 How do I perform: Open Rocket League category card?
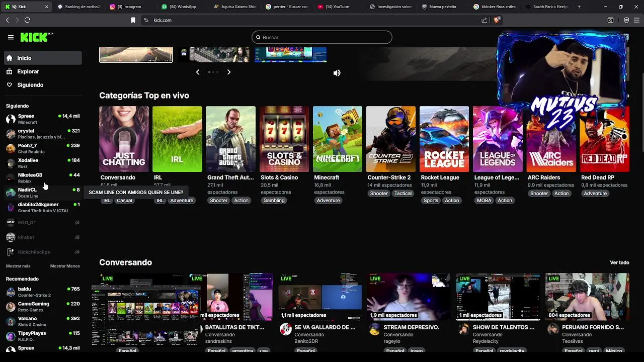click(x=444, y=139)
